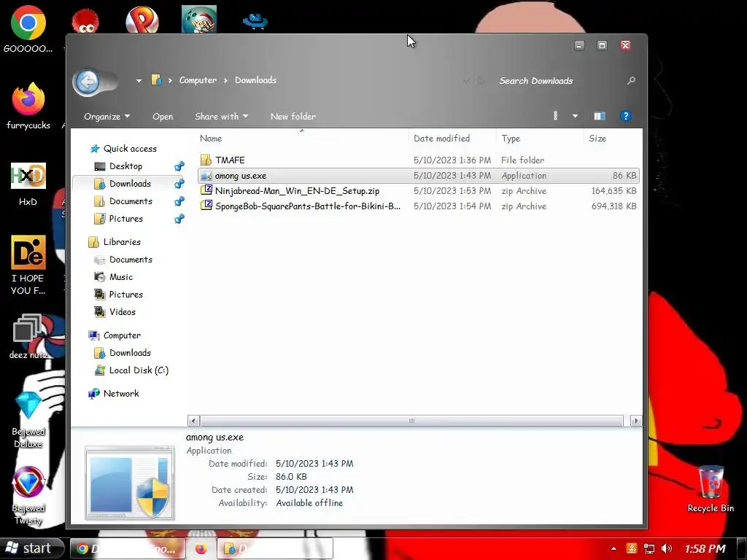Open recent locations dropdown beside back button
The width and height of the screenshot is (747, 560).
139,81
